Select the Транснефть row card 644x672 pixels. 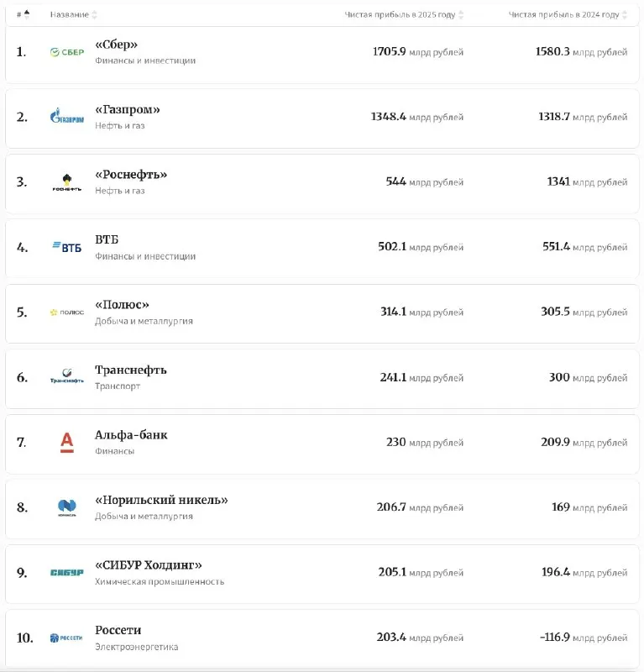click(322, 378)
